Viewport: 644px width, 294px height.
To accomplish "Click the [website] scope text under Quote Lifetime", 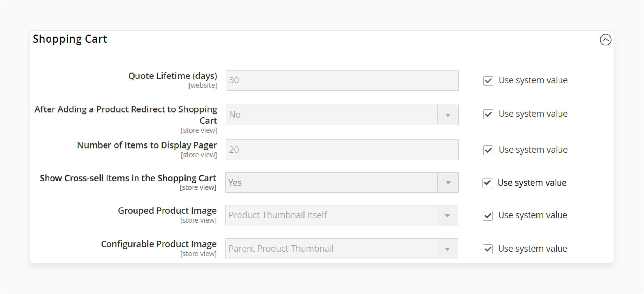I will [203, 85].
